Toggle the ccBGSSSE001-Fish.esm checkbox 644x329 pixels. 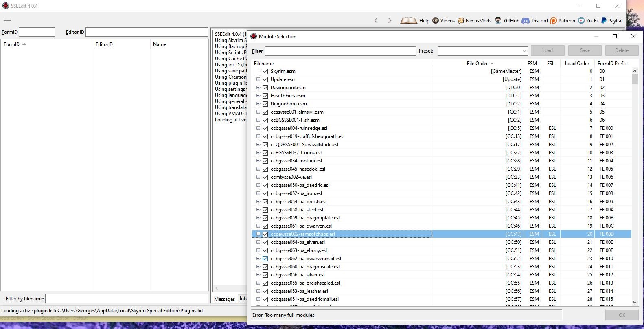tap(265, 120)
